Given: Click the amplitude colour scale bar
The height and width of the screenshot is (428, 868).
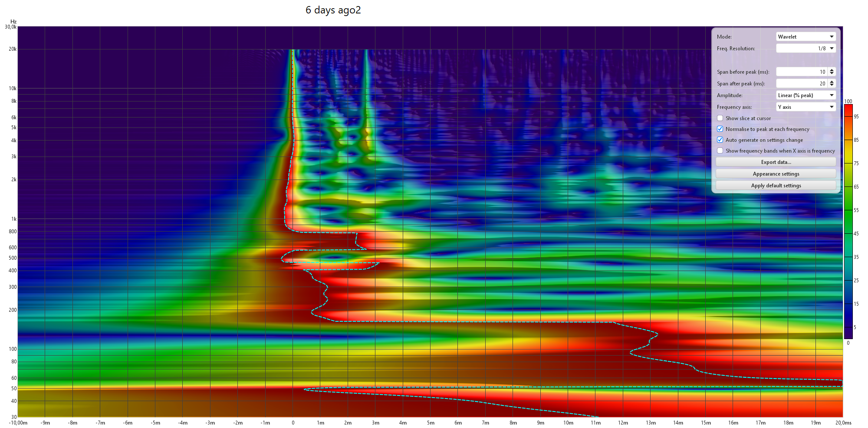Looking at the screenshot, I should (848, 222).
